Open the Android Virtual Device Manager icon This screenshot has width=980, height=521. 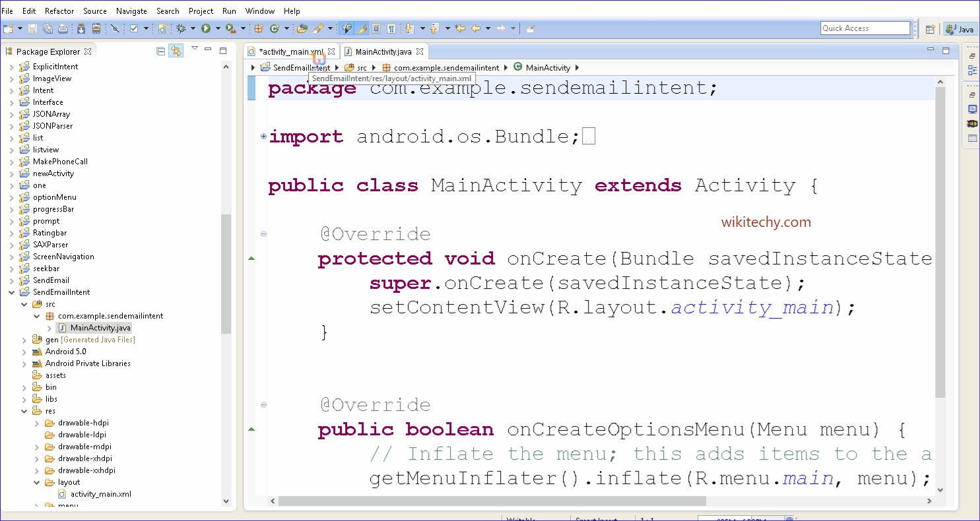pyautogui.click(x=96, y=28)
